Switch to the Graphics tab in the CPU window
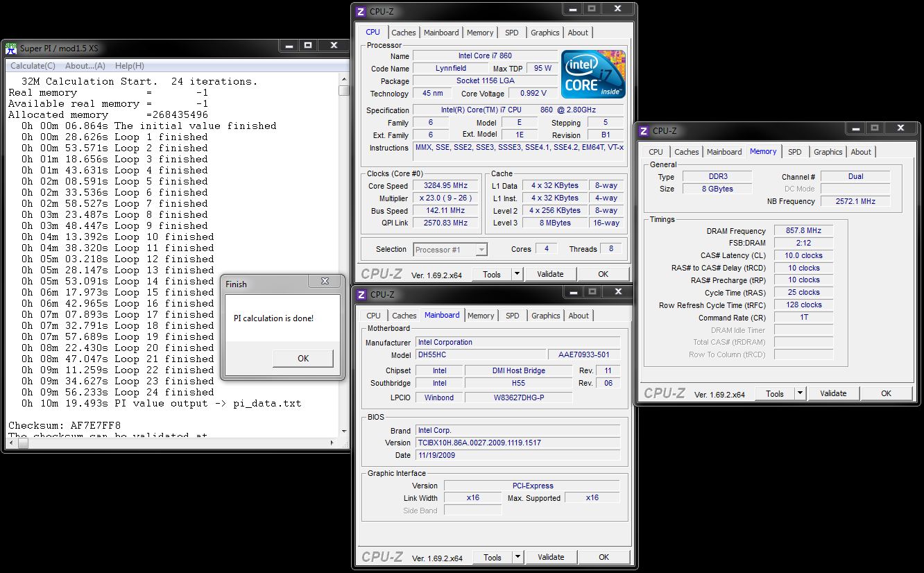 click(545, 33)
